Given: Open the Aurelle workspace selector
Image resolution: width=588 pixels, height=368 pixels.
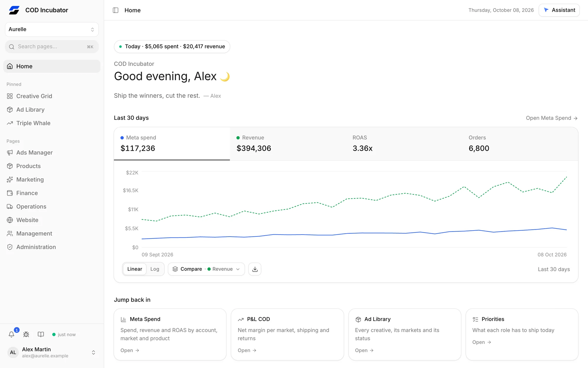Looking at the screenshot, I should (52, 29).
